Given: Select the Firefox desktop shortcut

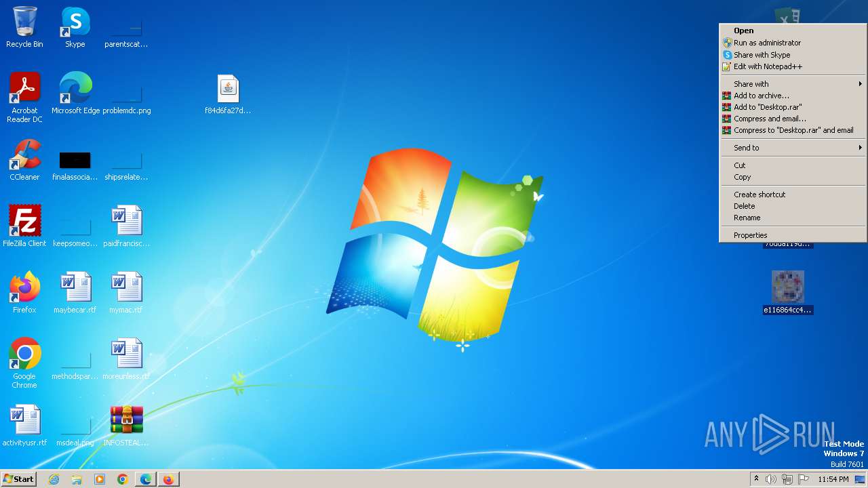Looking at the screenshot, I should click(24, 293).
